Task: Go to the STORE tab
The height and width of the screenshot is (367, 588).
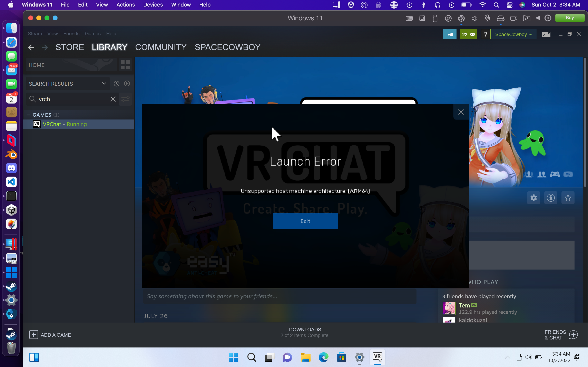Action: [69, 47]
